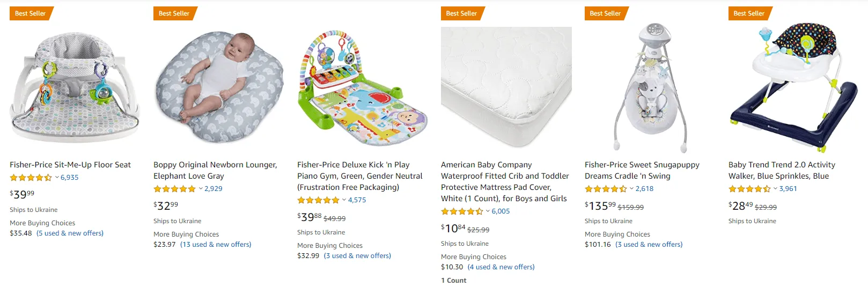This screenshot has height=294, width=868.
Task: Open the American Baby Company mattress pad title
Action: click(505, 181)
